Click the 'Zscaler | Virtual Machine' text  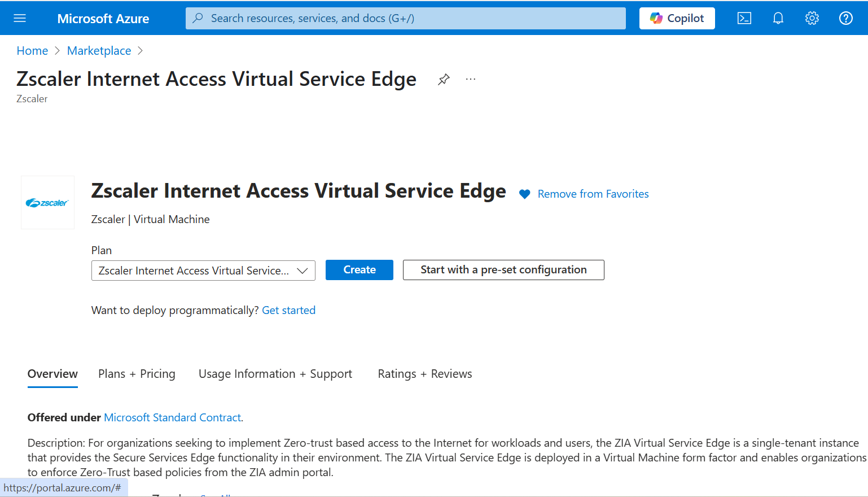151,219
